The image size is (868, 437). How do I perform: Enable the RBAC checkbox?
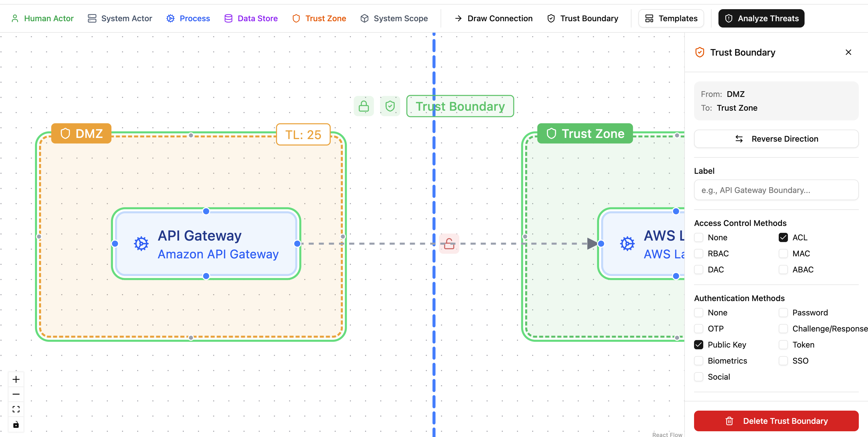[699, 253]
